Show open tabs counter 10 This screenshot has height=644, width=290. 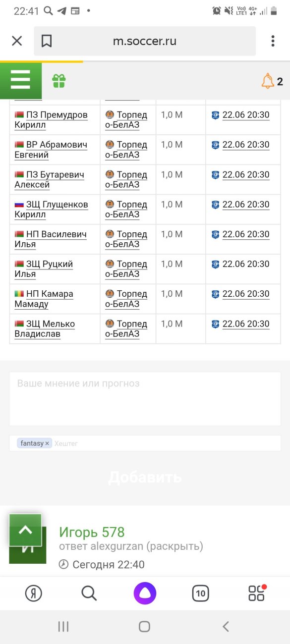(x=200, y=593)
